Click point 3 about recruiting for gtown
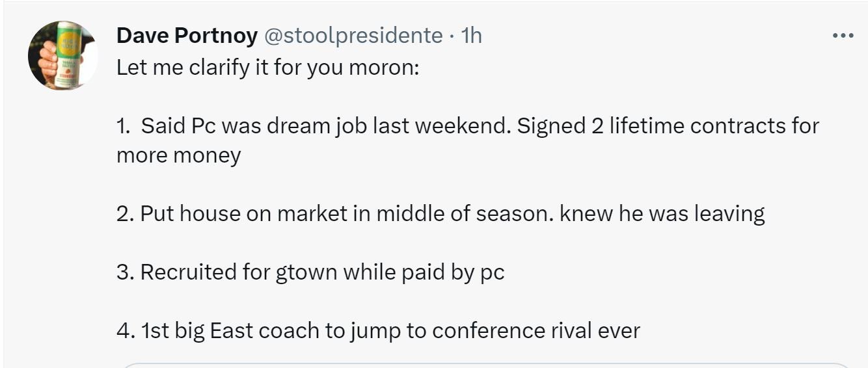Image resolution: width=868 pixels, height=368 pixels. pyautogui.click(x=310, y=272)
